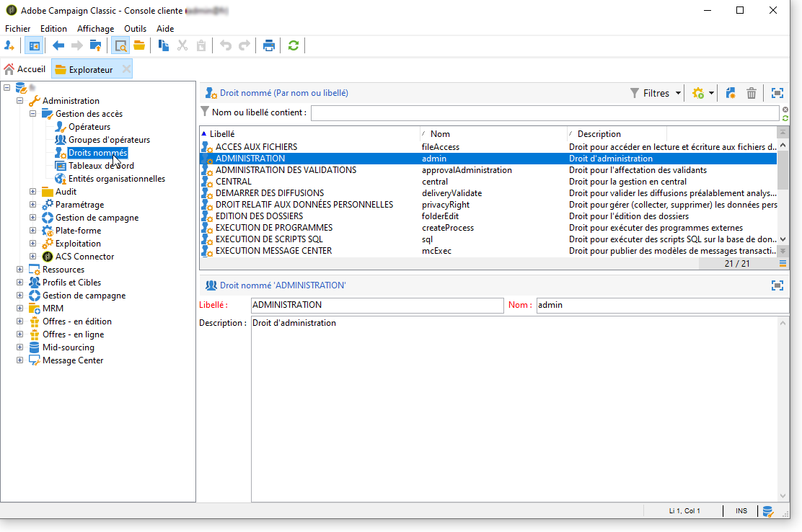
Task: Click the trash delete icon above list
Action: tap(752, 93)
